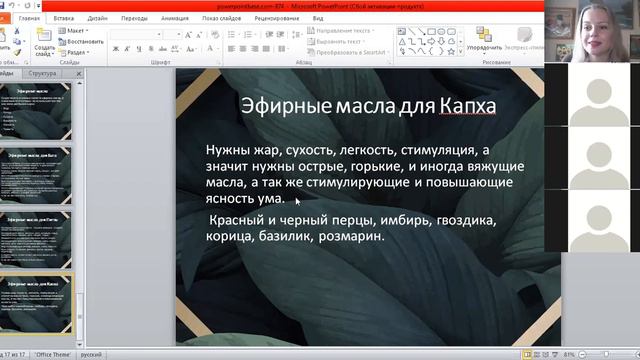Select the five-point star shape
The image size is (640, 360).
tap(451, 51)
